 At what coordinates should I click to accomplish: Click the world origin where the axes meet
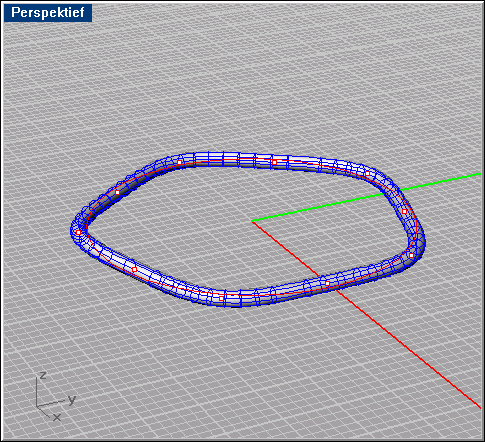point(252,221)
